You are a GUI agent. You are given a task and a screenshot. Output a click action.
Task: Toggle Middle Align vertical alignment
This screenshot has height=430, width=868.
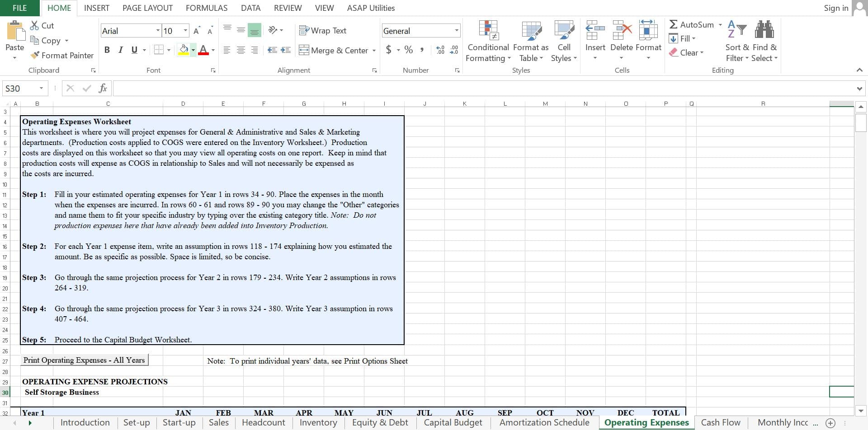241,30
